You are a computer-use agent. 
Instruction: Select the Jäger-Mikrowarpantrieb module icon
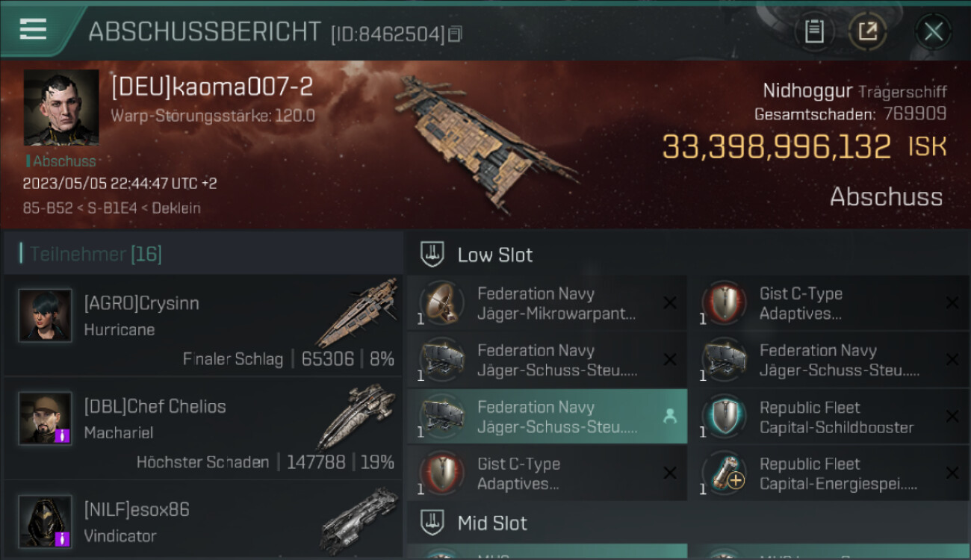(x=441, y=303)
